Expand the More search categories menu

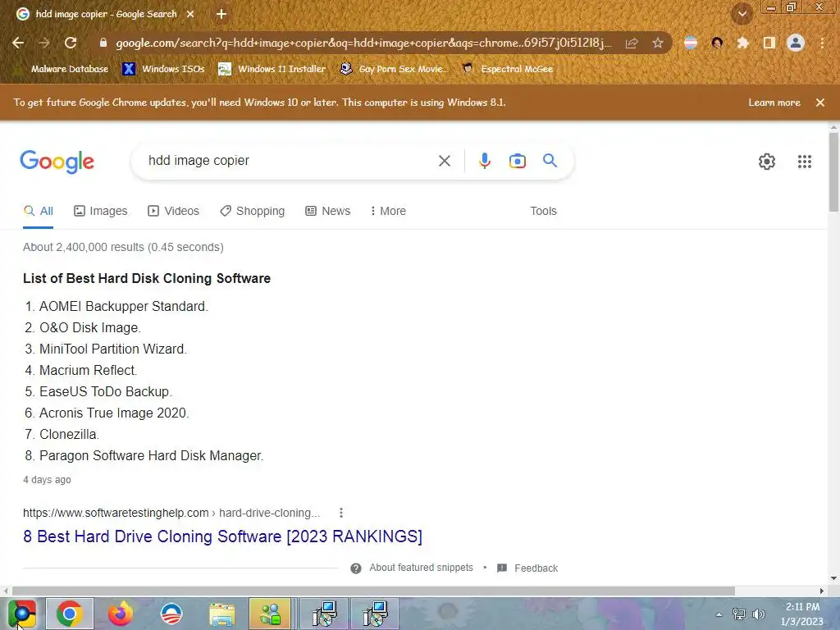point(388,211)
